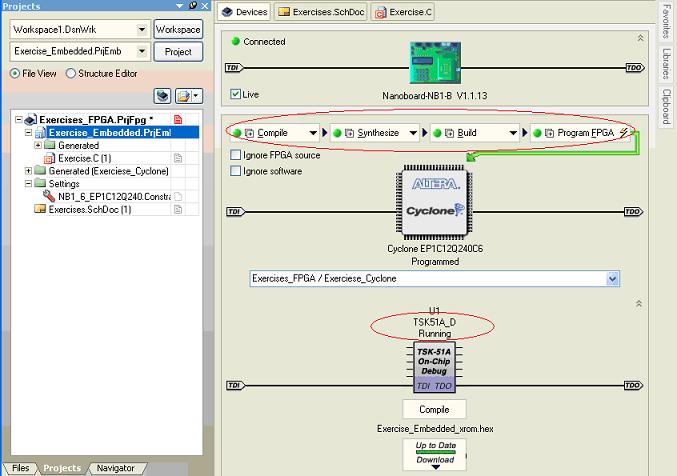The height and width of the screenshot is (476, 677).
Task: Click the Project button
Action: (x=178, y=52)
